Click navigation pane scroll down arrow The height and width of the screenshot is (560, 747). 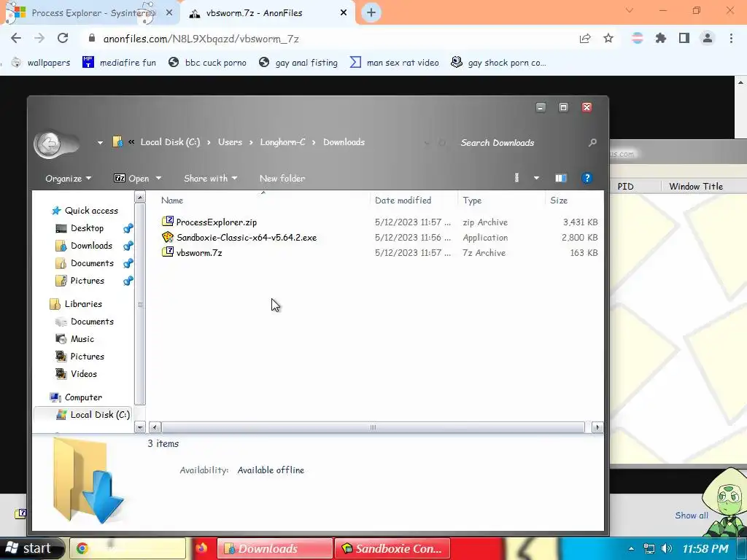pos(140,427)
